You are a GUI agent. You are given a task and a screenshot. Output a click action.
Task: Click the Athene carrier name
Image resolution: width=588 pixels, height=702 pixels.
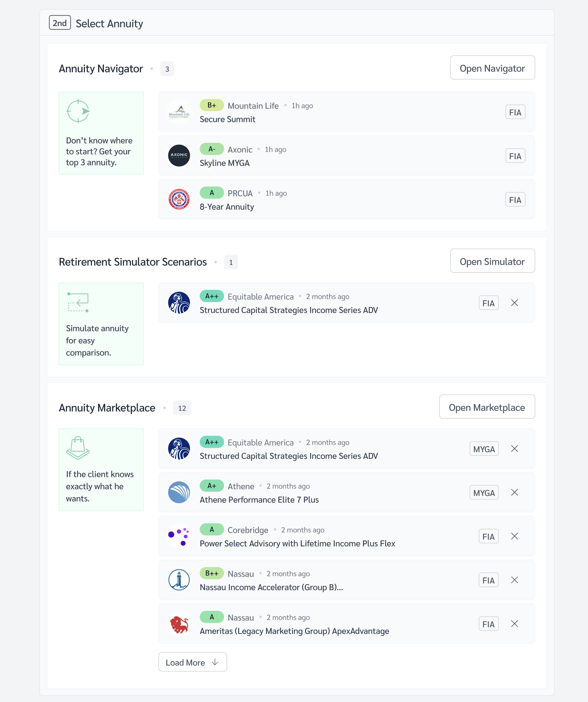[241, 486]
